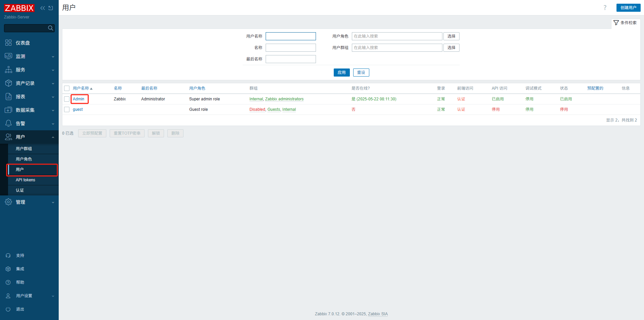Expand the 监测 menu chevron

[x=53, y=56]
